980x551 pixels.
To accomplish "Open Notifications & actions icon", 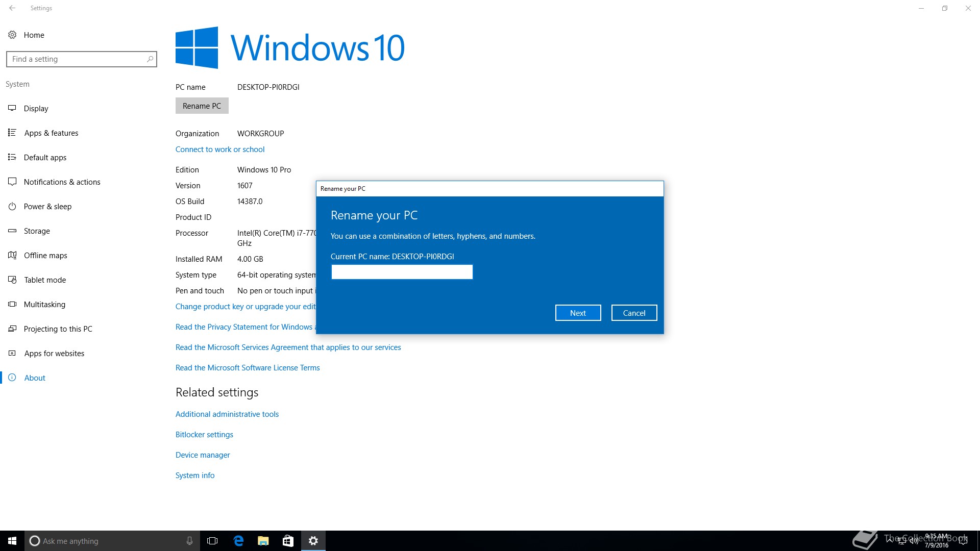I will coord(12,182).
